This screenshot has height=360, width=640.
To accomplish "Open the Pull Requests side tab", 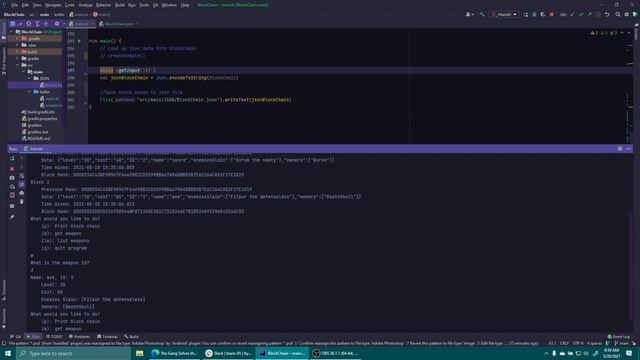I will coord(4,61).
